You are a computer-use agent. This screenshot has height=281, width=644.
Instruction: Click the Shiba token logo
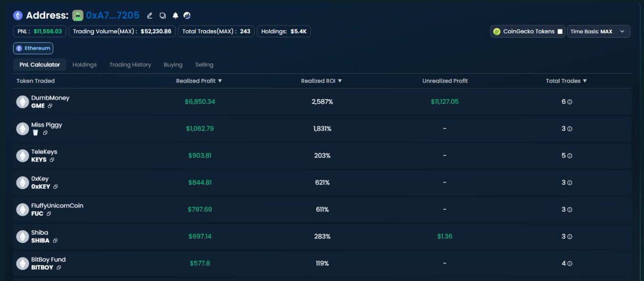click(23, 236)
